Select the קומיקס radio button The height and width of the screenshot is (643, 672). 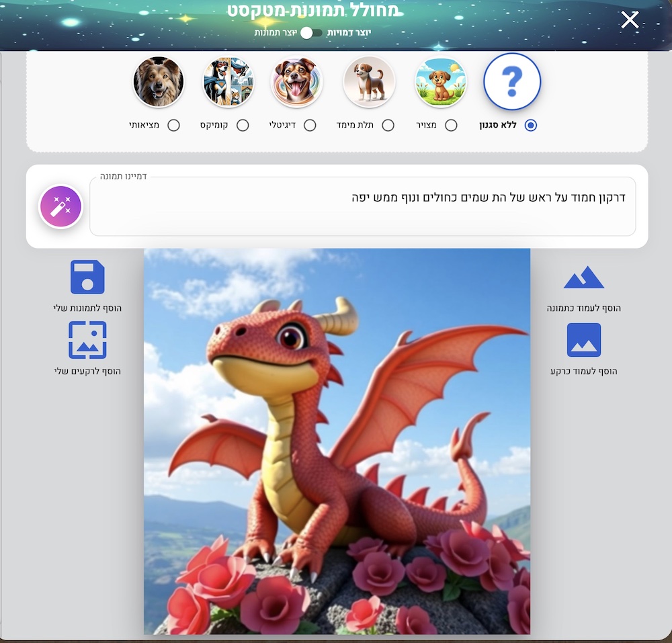pos(243,125)
